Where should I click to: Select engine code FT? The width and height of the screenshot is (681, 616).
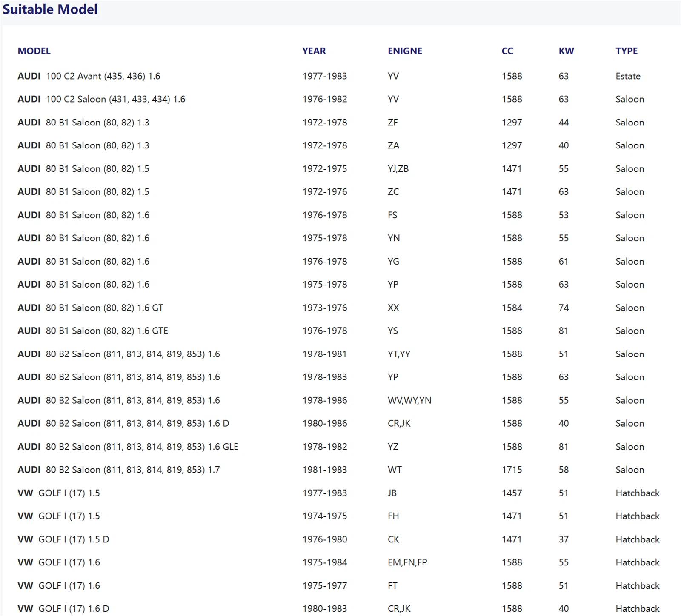[x=392, y=586]
